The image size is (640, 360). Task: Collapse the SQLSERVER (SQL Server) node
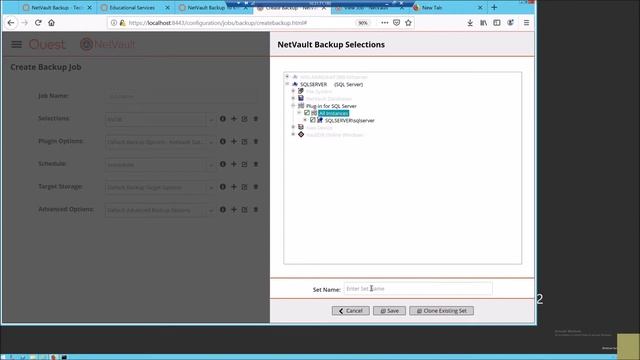coord(287,84)
